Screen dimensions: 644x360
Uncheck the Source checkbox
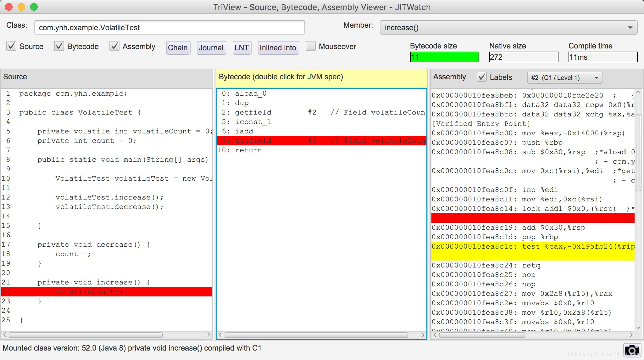click(11, 46)
